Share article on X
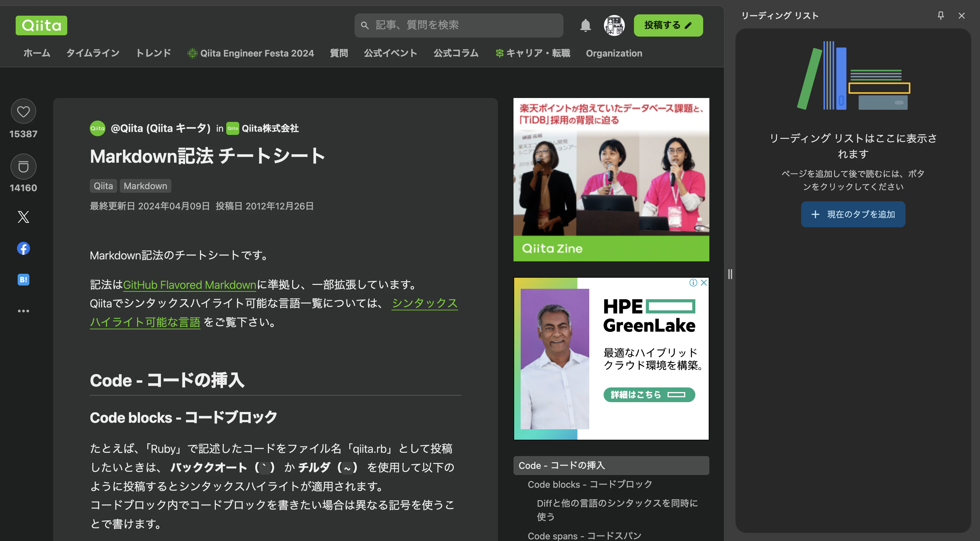This screenshot has height=541, width=980. coord(24,217)
